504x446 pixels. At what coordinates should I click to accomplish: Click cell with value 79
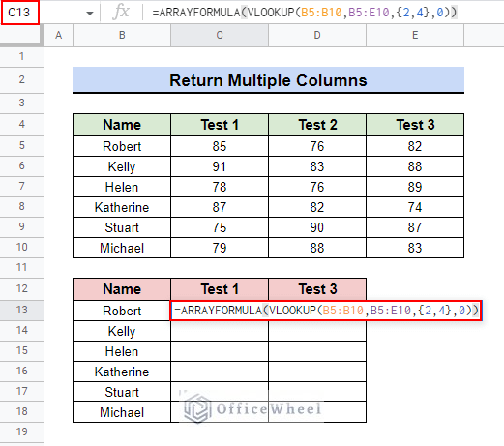[x=220, y=248]
